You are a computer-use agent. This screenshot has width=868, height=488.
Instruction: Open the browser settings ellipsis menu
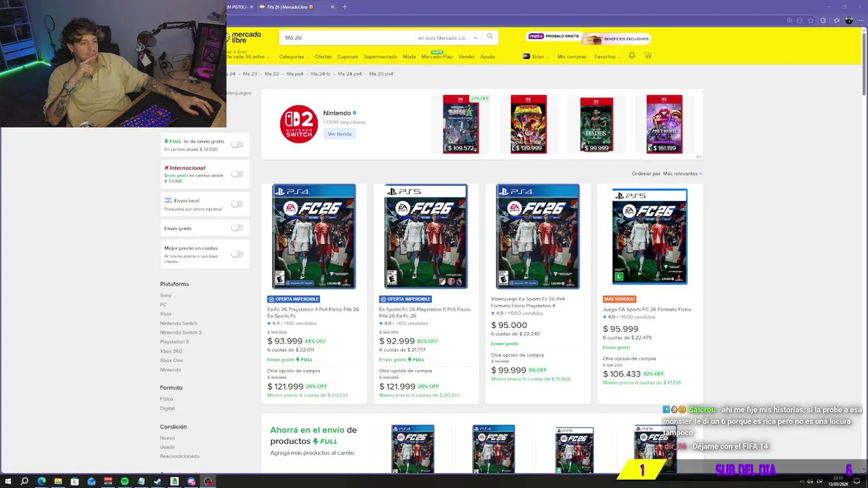click(860, 20)
